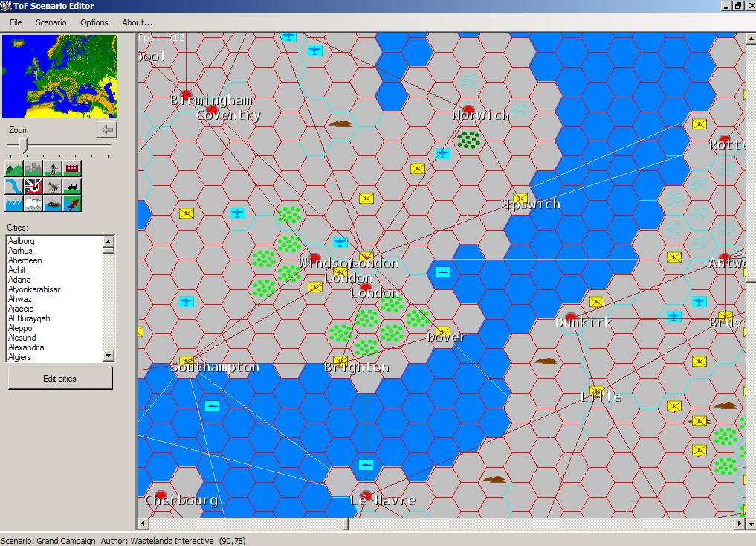756x546 pixels.
Task: Click the back arrow button beside Zoom
Action: coord(106,129)
